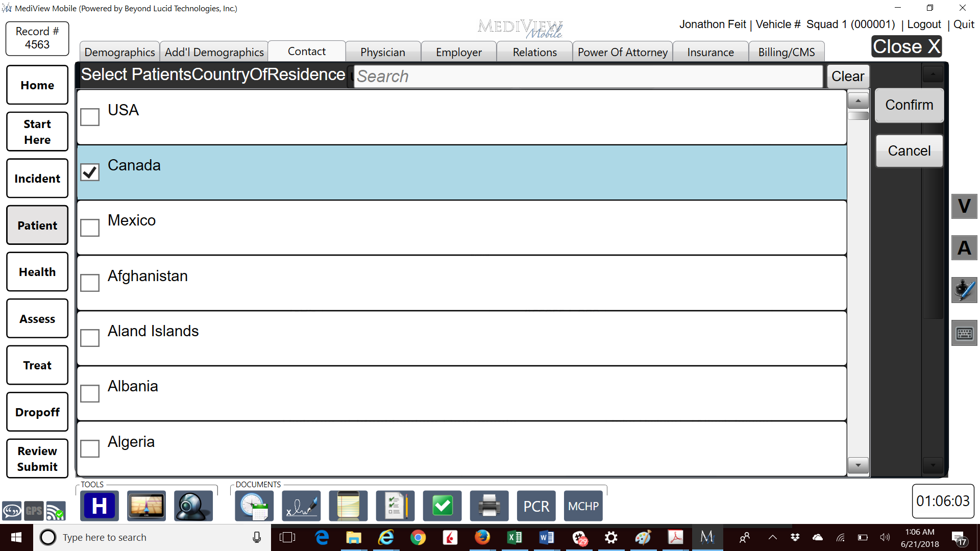This screenshot has width=980, height=551.
Task: Click the on-screen keyboard icon
Action: coord(964,334)
